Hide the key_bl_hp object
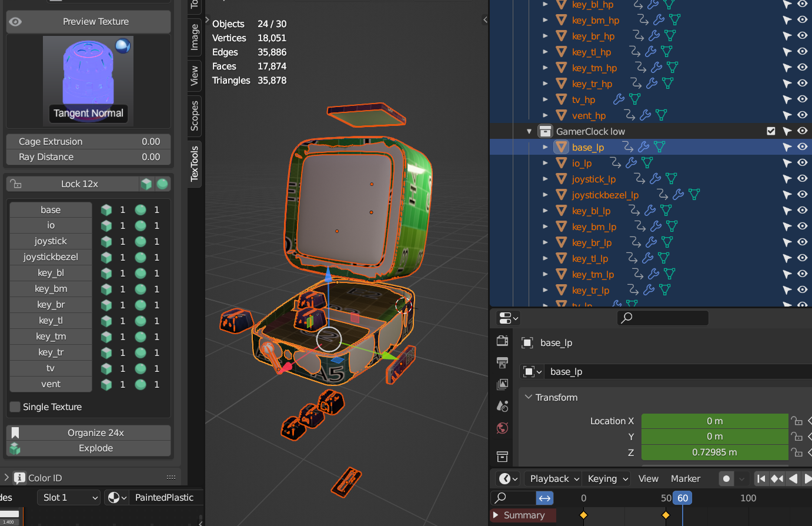This screenshot has height=526, width=812. [x=802, y=4]
